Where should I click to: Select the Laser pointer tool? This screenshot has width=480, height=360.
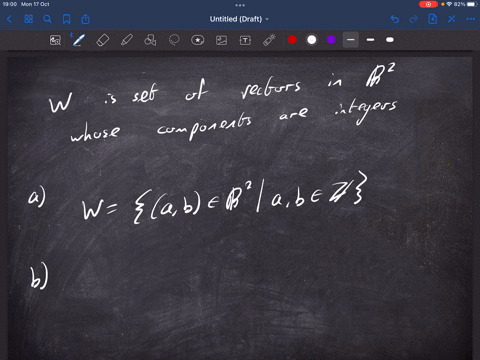pyautogui.click(x=269, y=40)
